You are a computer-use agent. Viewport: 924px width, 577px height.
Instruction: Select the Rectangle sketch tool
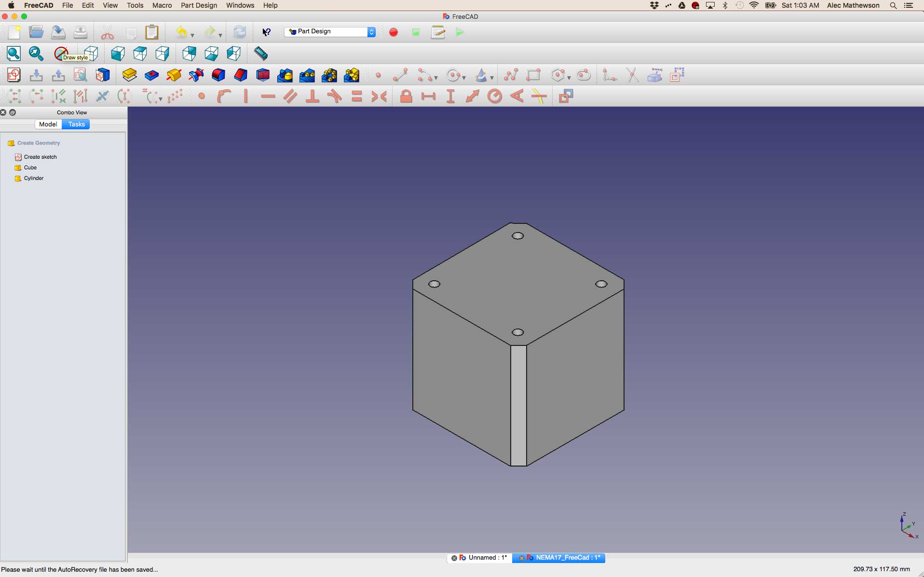tap(533, 75)
